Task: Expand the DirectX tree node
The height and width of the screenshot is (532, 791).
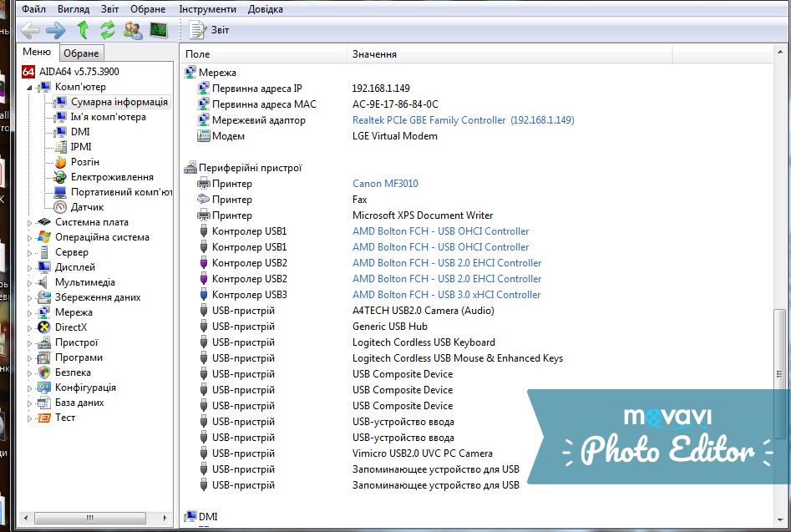Action: 29,327
